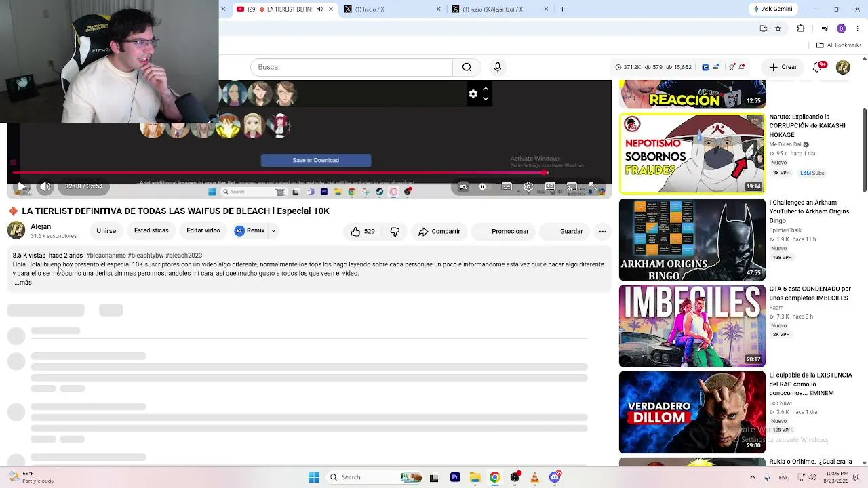Open the Chrome profile avatar
The height and width of the screenshot is (488, 868).
(x=841, y=28)
